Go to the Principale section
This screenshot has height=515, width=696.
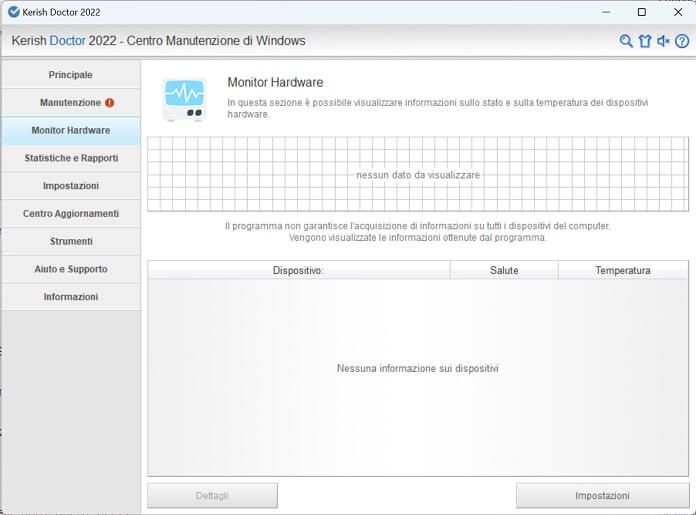point(71,75)
